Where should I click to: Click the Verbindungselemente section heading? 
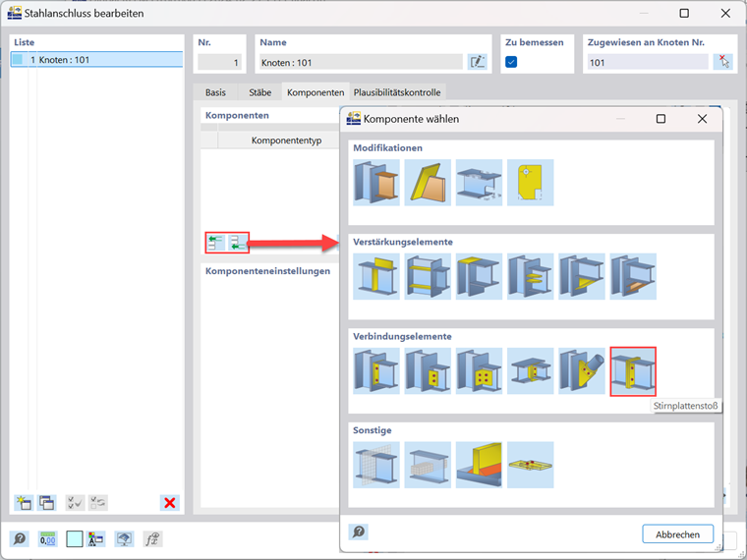(x=402, y=336)
